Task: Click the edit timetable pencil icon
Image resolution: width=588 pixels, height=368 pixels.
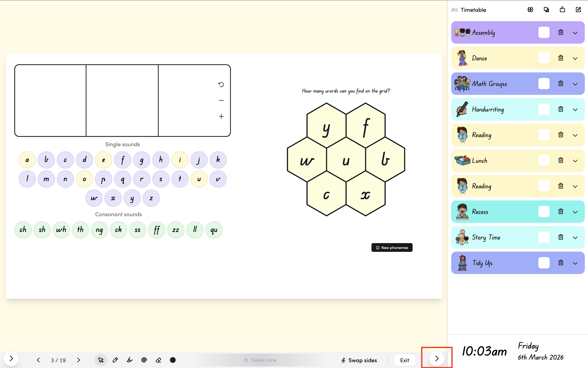Action: 578,10
